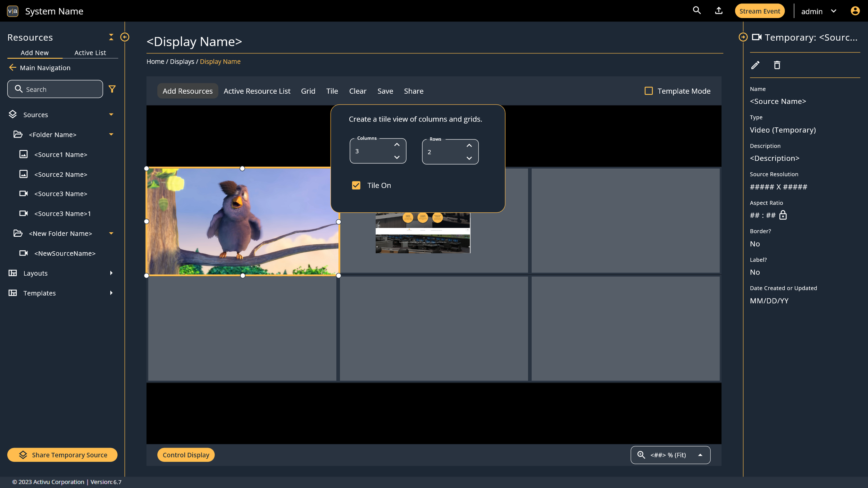Collapse the Sources section arrow
This screenshot has width=868, height=488.
[x=111, y=114]
